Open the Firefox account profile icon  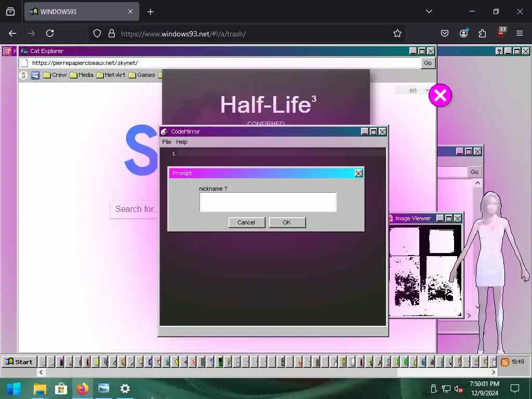(x=463, y=33)
